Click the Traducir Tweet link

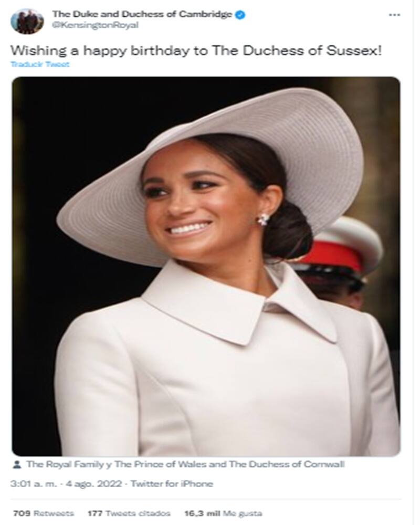coord(40,64)
